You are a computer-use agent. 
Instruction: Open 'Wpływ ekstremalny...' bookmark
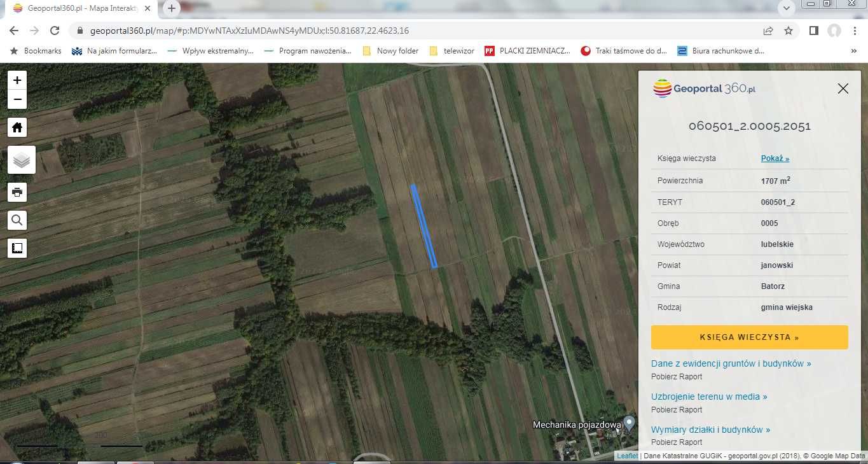click(210, 51)
